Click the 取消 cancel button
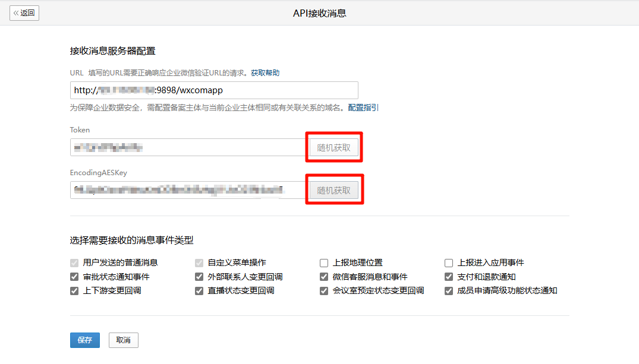 coord(123,340)
